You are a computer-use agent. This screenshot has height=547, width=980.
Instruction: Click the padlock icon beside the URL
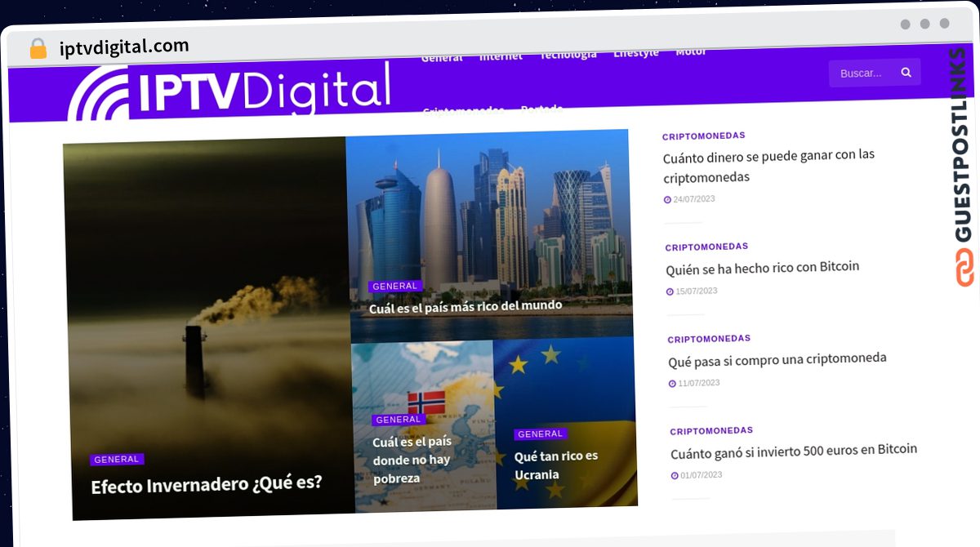tap(38, 48)
